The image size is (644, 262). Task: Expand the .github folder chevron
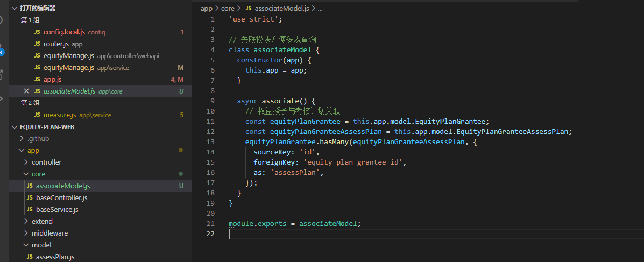[22, 138]
